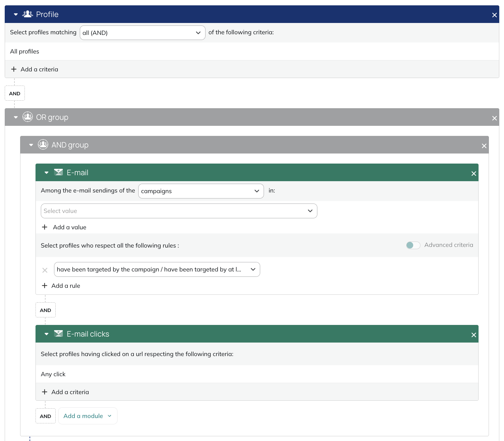This screenshot has width=504, height=441.
Task: Remove the OR group block
Action: tap(495, 118)
